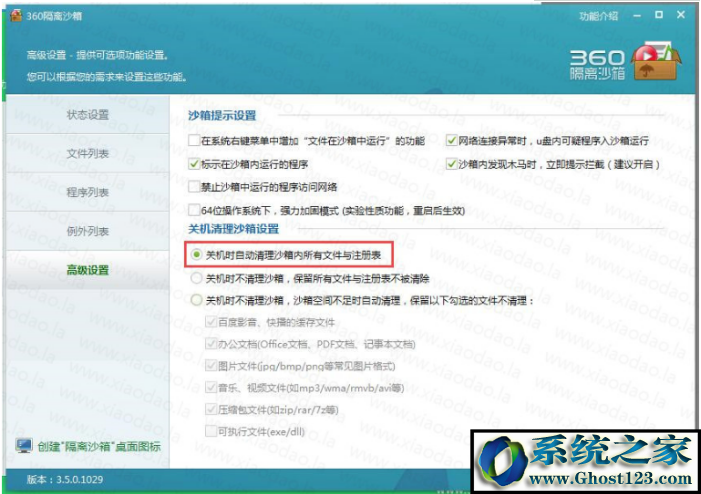Choose 沙箱空间不足时自动清理 radio option

pyautogui.click(x=196, y=300)
